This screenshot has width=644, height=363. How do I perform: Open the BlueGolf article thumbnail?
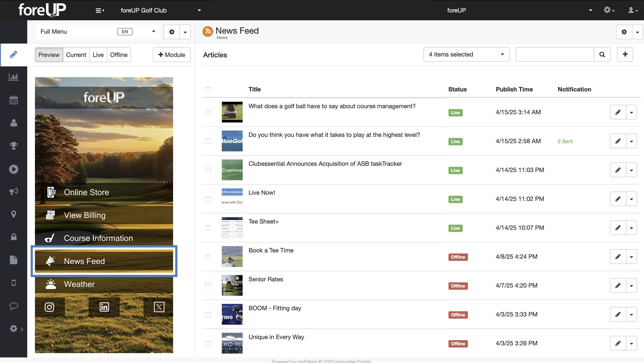[x=232, y=141]
